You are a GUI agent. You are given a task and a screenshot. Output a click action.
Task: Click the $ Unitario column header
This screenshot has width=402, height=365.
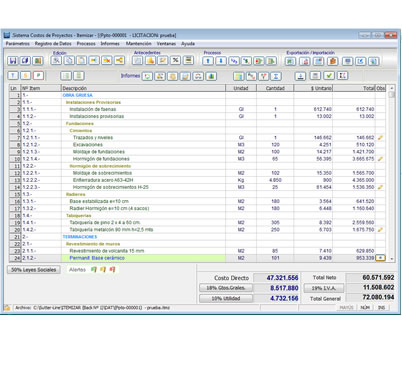[313, 88]
